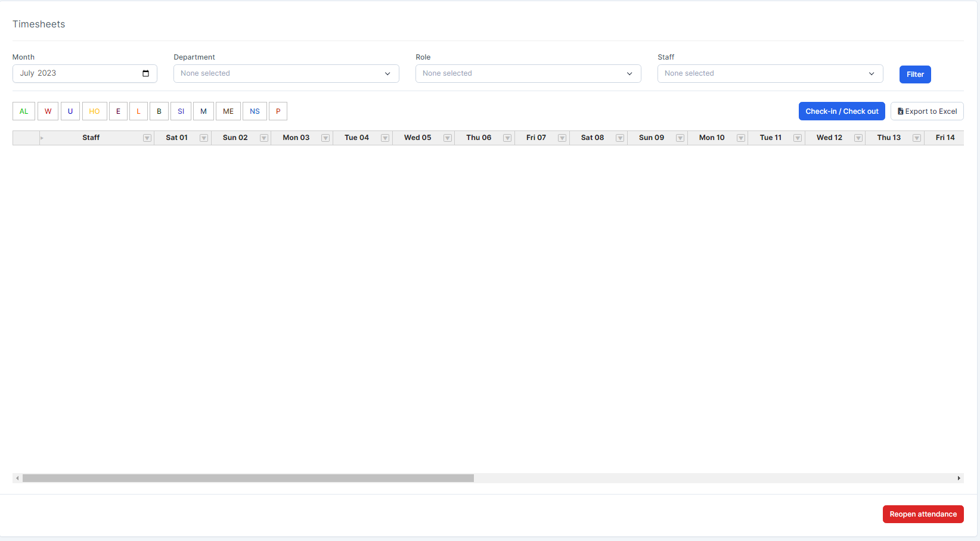Click the Staff column filter icon

147,138
